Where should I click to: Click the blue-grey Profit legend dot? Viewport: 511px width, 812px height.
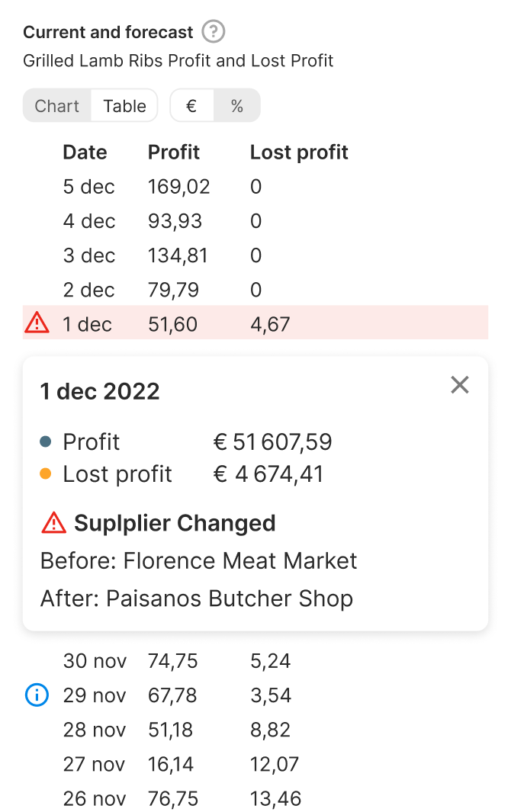(x=46, y=441)
